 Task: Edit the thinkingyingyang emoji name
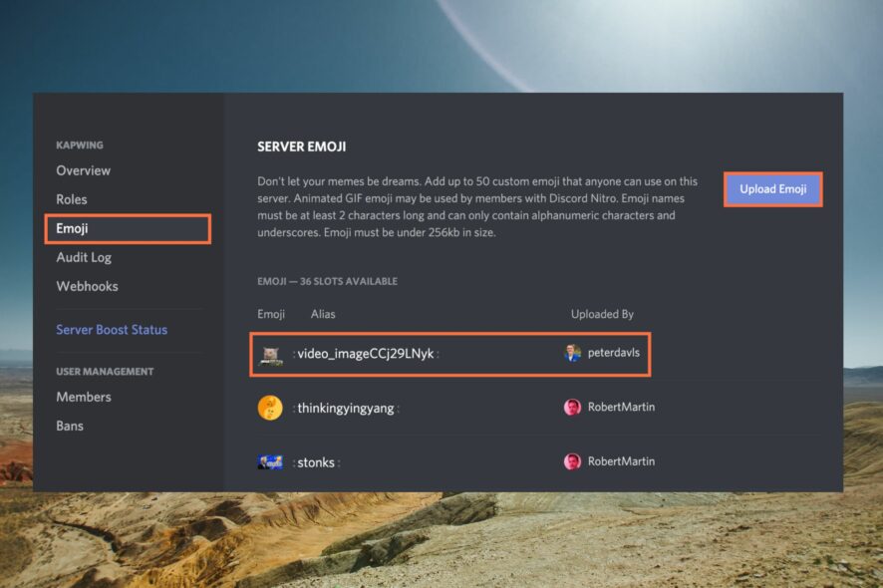[x=348, y=408]
